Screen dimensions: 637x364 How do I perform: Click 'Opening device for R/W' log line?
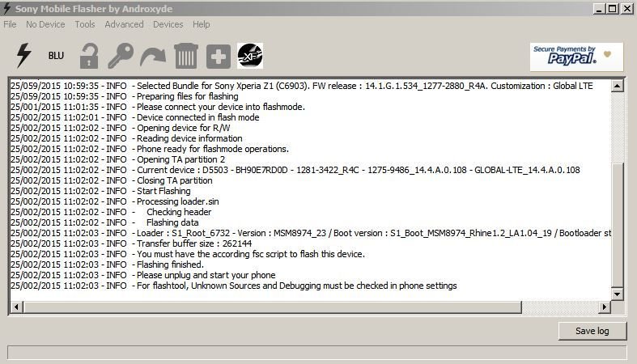pos(121,128)
